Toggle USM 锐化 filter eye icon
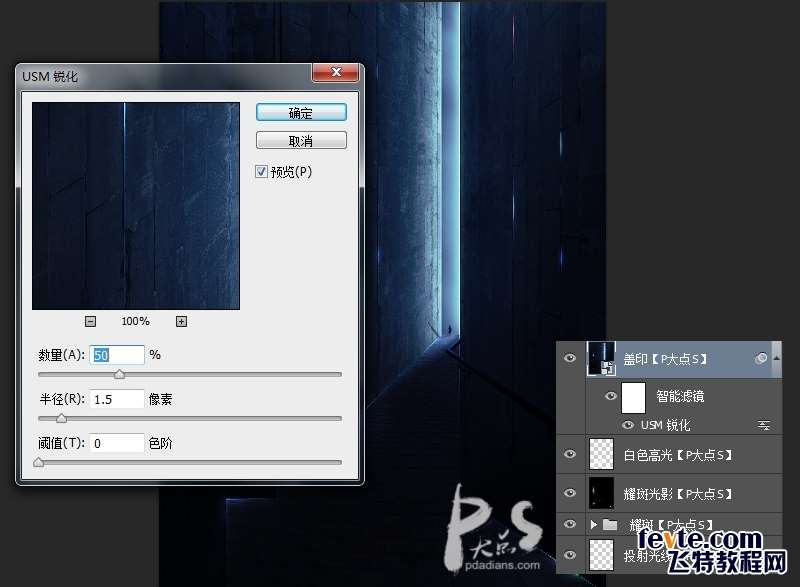Image resolution: width=800 pixels, height=587 pixels. 628,425
